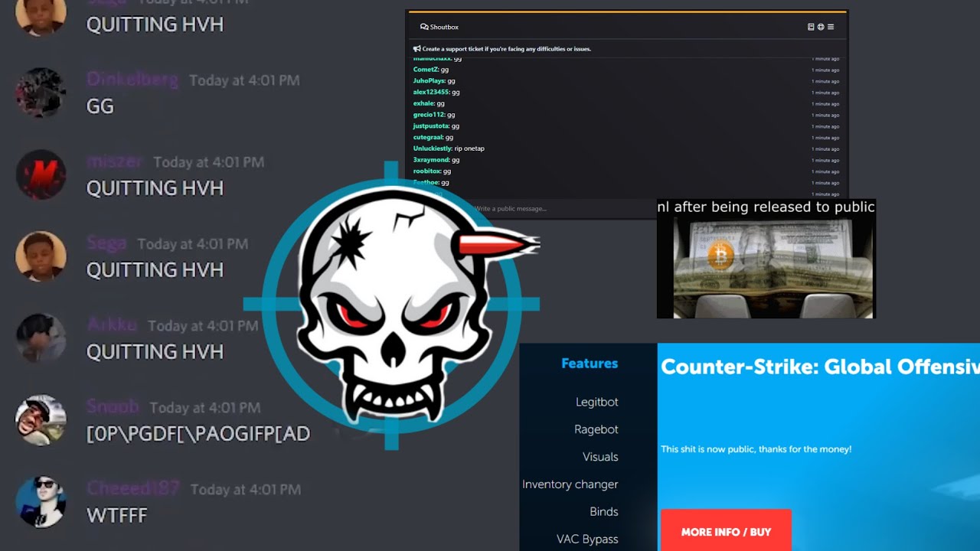This screenshot has width=980, height=551.
Task: Click Snoob's '[0P\PGDF[\PAOGIFP[AD' message
Action: click(x=198, y=434)
